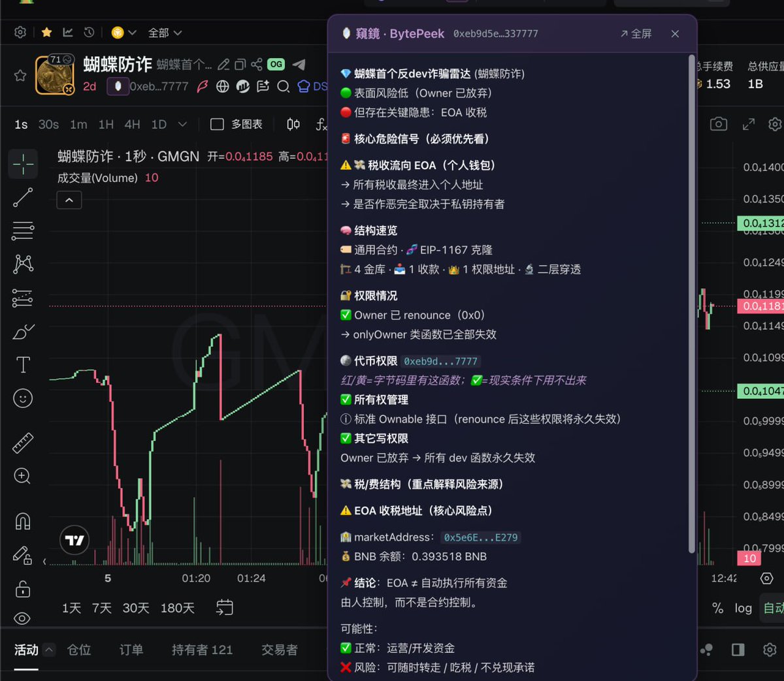Open the line chart trending icon

coord(68,32)
